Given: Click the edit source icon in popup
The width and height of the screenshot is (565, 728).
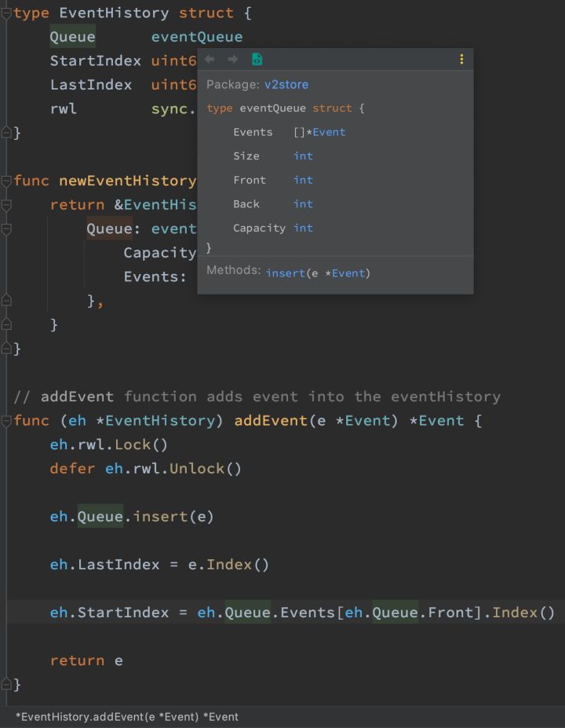Looking at the screenshot, I should [257, 60].
